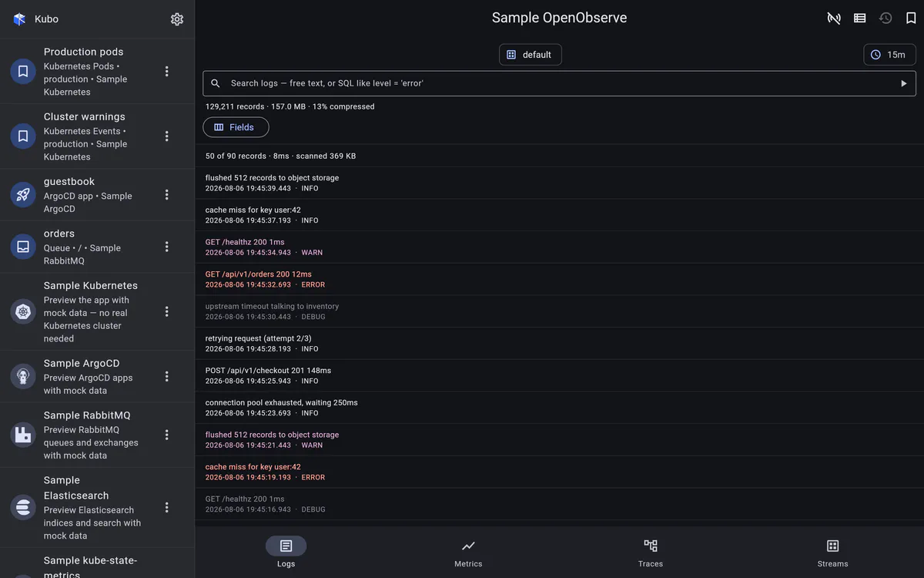Viewport: 924px width, 578px height.
Task: Open log entry at 19:45:39.443
Action: click(559, 183)
